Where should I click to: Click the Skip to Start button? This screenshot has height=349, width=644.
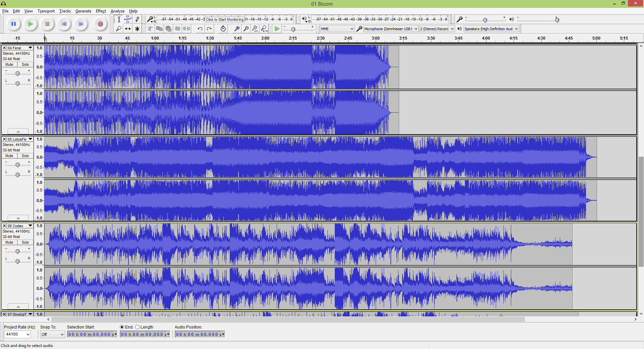coord(64,24)
